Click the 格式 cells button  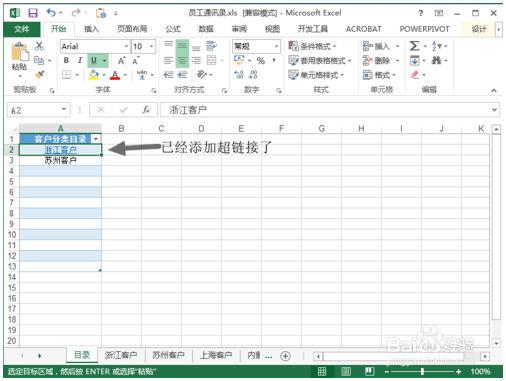379,75
